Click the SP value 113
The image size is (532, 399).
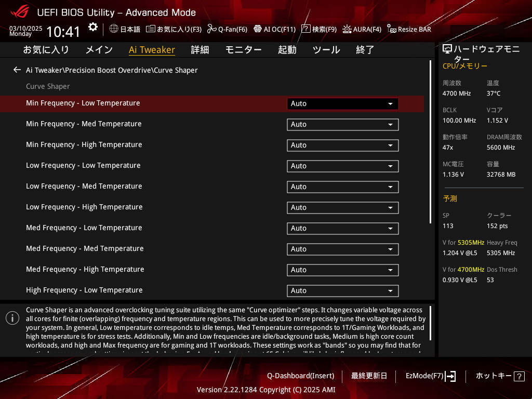(448, 226)
